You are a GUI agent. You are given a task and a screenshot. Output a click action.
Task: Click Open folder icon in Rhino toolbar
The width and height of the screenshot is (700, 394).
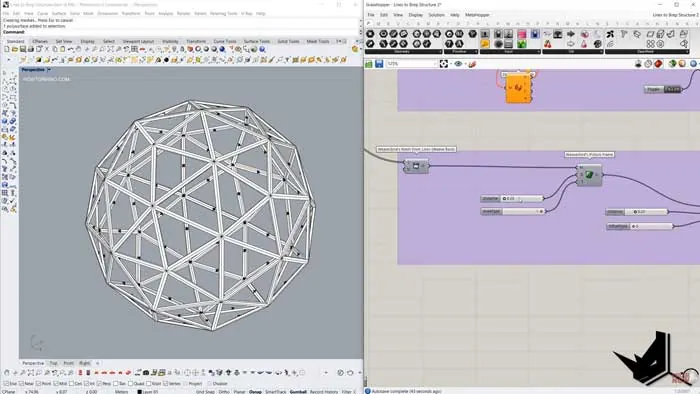coord(15,49)
